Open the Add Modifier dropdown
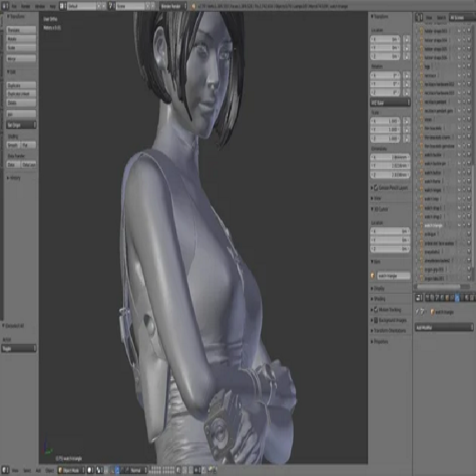The image size is (476, 476). [444, 327]
